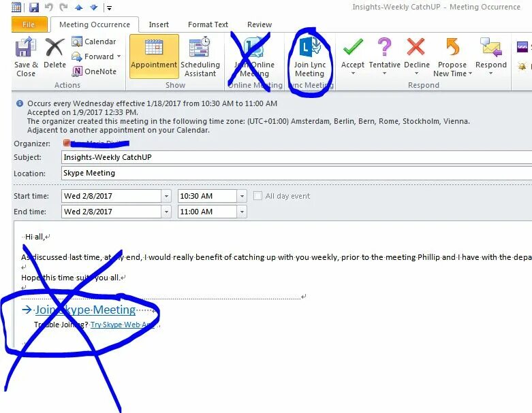Click Save & Close
The image size is (532, 413).
coord(26,57)
